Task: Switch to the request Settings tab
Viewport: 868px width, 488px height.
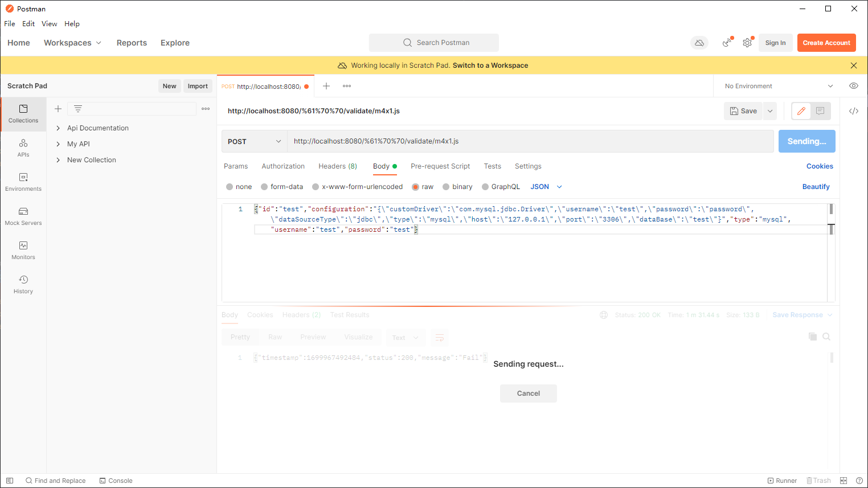Action: [x=528, y=166]
